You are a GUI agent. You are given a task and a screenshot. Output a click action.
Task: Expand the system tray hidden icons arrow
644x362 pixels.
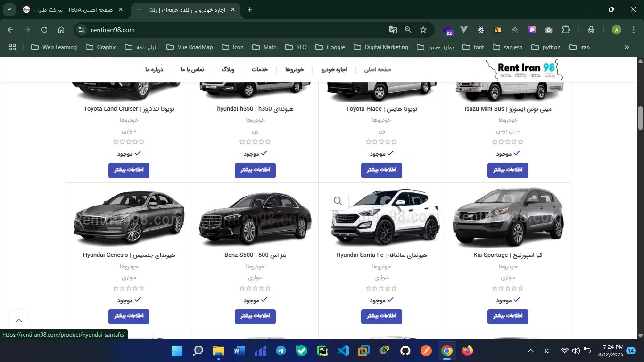pyautogui.click(x=531, y=351)
